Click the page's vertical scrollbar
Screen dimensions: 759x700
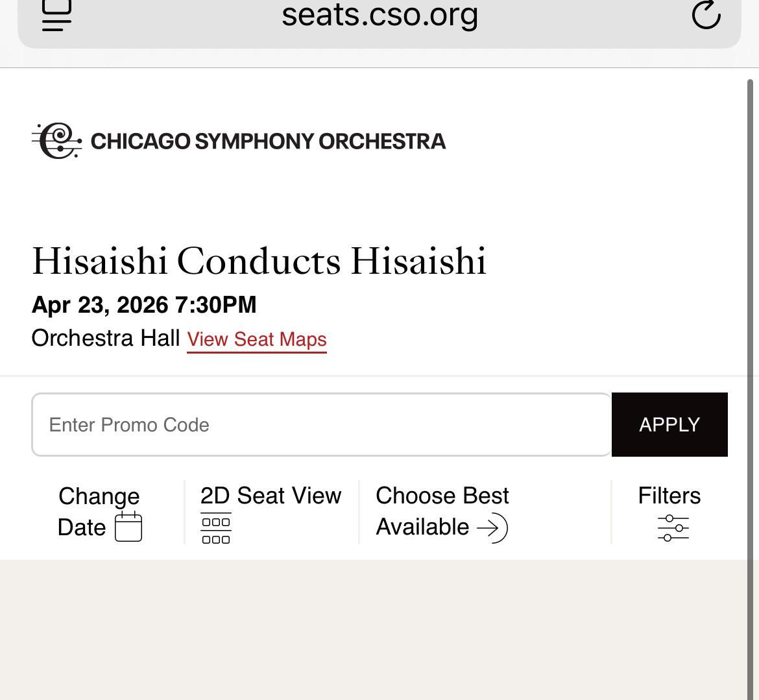tap(751, 324)
